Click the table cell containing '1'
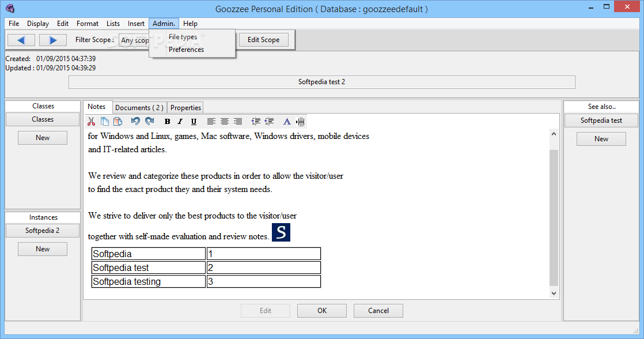644x339 pixels. coord(264,254)
